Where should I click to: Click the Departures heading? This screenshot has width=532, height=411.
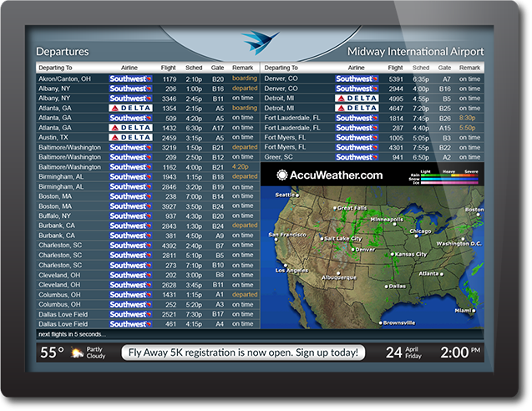63,52
